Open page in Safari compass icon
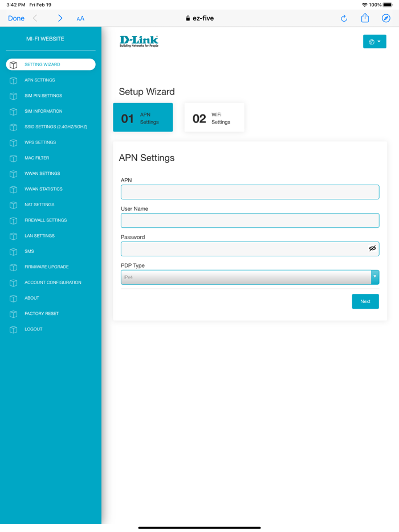This screenshot has width=399, height=532. pyautogui.click(x=386, y=18)
